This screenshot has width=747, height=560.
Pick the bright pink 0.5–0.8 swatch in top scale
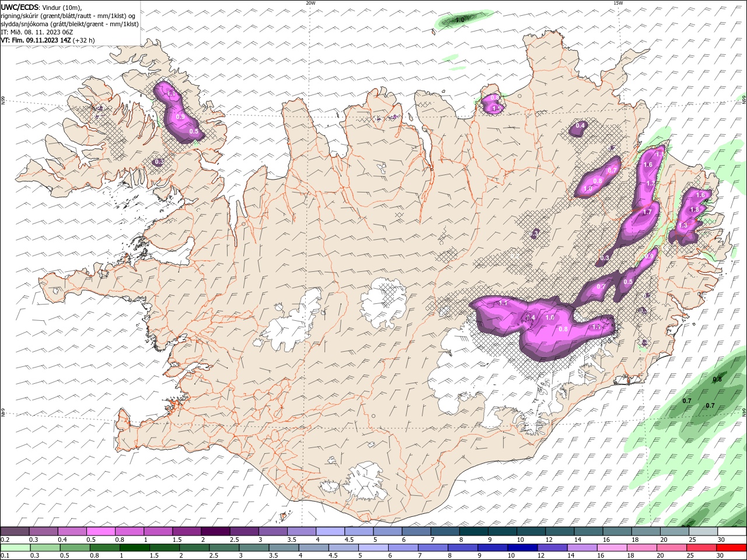point(101,531)
